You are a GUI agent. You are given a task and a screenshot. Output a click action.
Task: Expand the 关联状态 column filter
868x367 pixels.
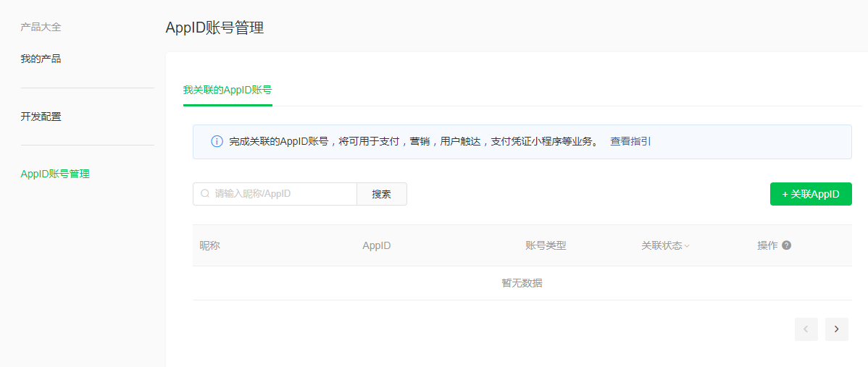coord(687,246)
